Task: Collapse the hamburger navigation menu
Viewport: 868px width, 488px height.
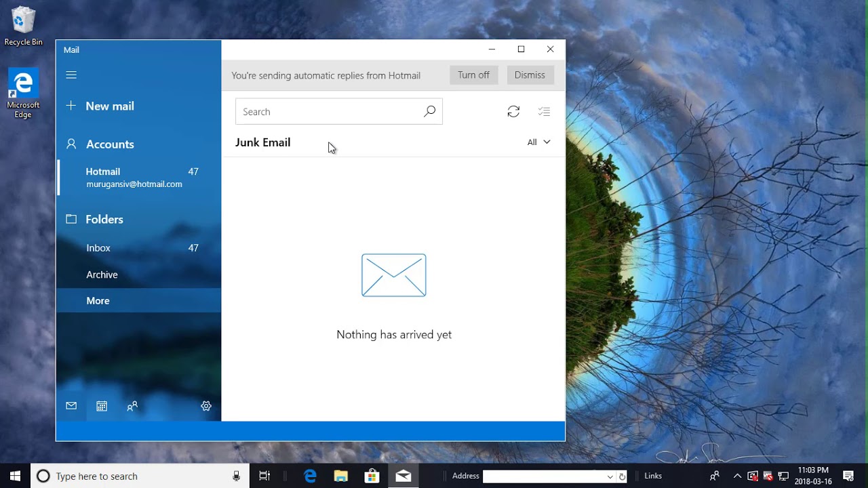Action: click(71, 75)
